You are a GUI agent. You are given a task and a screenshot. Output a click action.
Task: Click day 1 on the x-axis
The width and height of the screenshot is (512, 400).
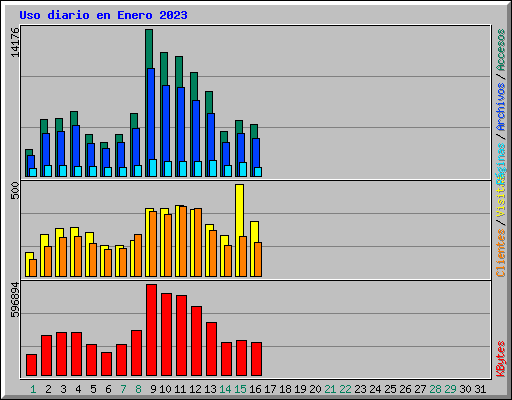(x=33, y=389)
